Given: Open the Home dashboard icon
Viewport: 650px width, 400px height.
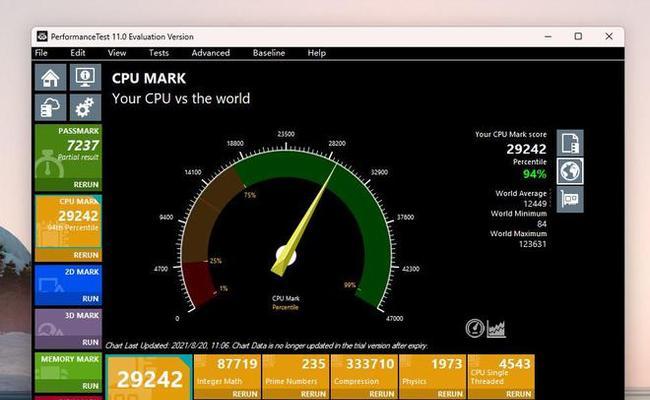Looking at the screenshot, I should click(x=50, y=77).
